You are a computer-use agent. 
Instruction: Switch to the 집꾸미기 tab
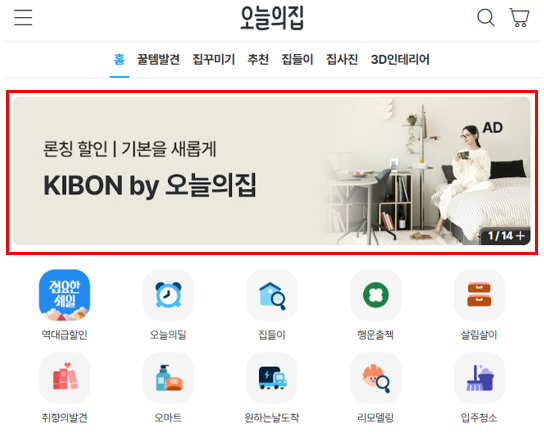pos(214,59)
